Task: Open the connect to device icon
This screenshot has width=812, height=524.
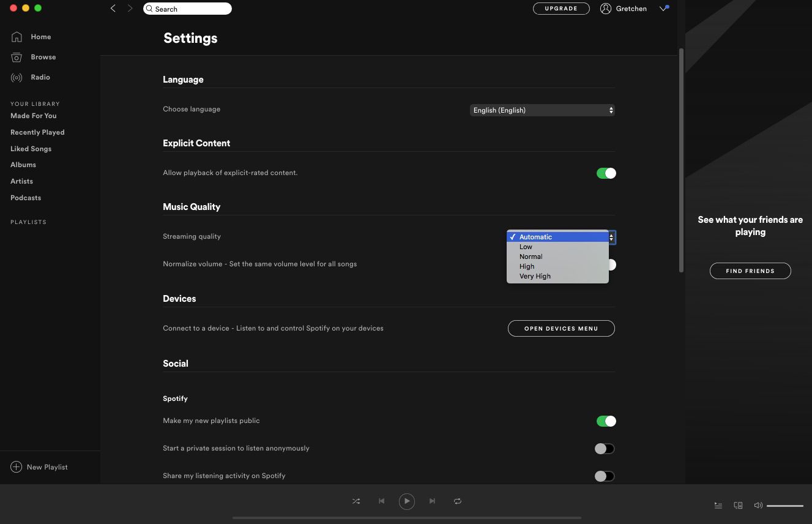Action: (x=738, y=506)
